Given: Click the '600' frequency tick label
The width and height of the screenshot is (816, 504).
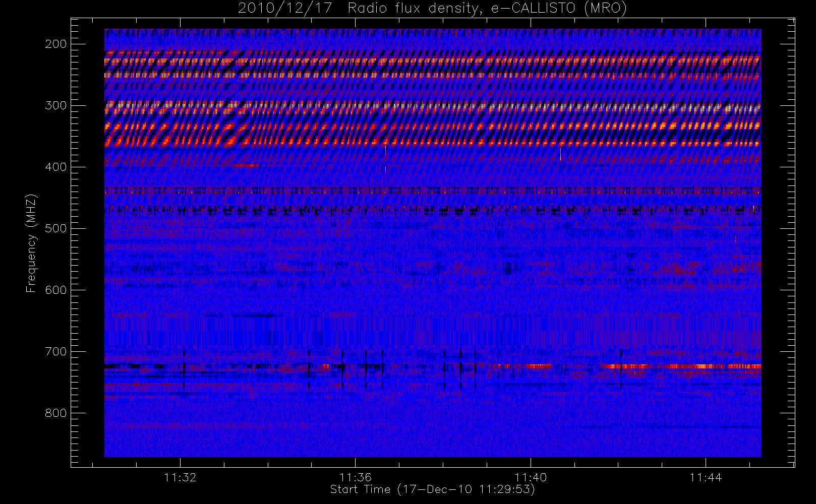Looking at the screenshot, I should point(55,290).
